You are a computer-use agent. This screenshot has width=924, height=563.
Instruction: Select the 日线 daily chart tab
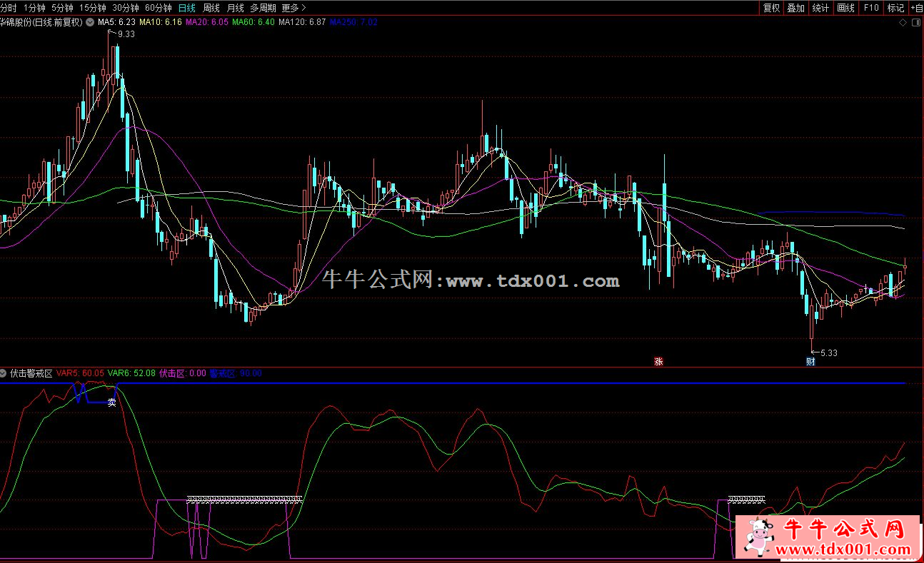coord(187,8)
